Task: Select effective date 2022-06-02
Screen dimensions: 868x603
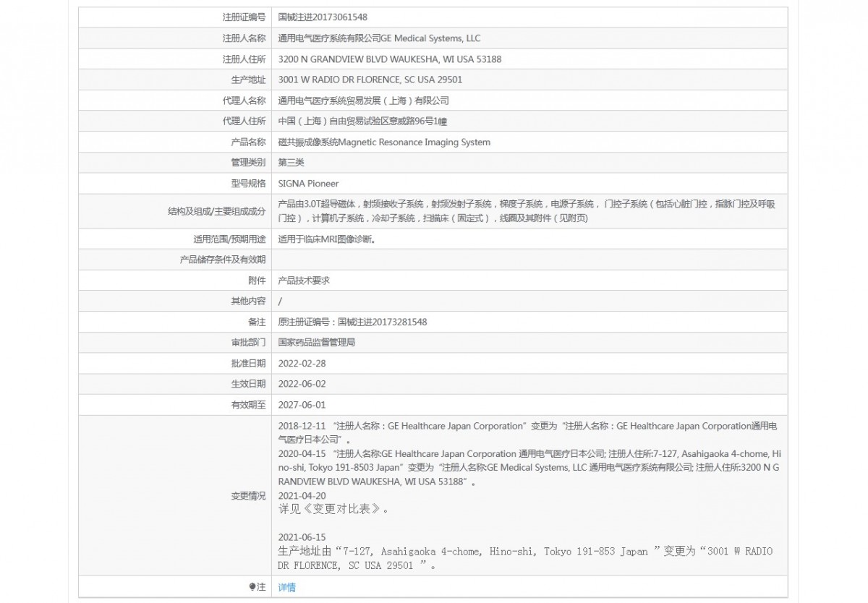Action: [x=302, y=384]
